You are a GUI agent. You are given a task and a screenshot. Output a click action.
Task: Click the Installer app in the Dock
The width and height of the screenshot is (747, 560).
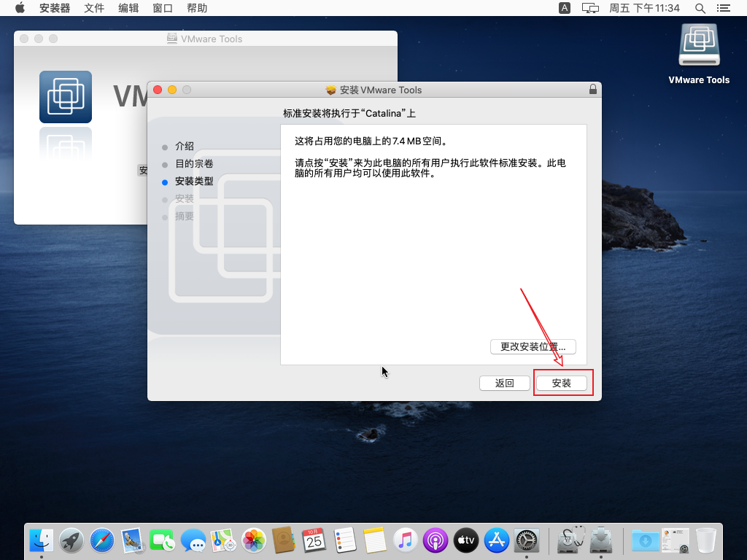point(601,540)
